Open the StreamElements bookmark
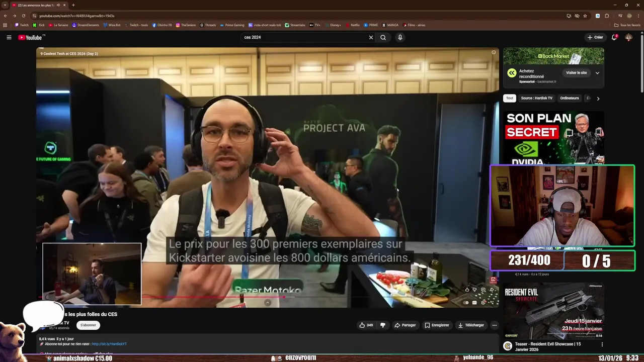Viewport: 644px width, 362px height. click(86, 25)
